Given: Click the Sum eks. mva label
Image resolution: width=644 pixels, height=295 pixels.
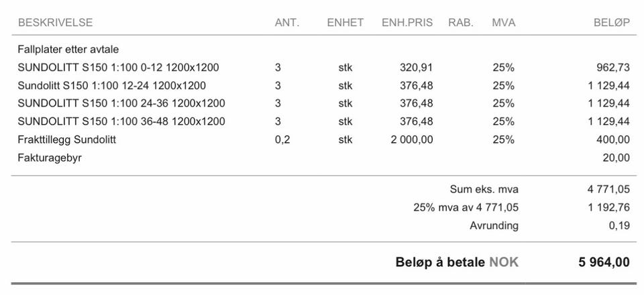Looking at the screenshot, I should tap(484, 189).
